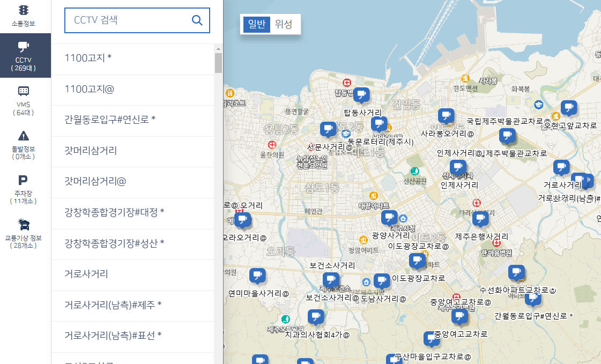Open the 돌발정보 incident sidebar item
This screenshot has height=364, width=601.
click(x=24, y=144)
